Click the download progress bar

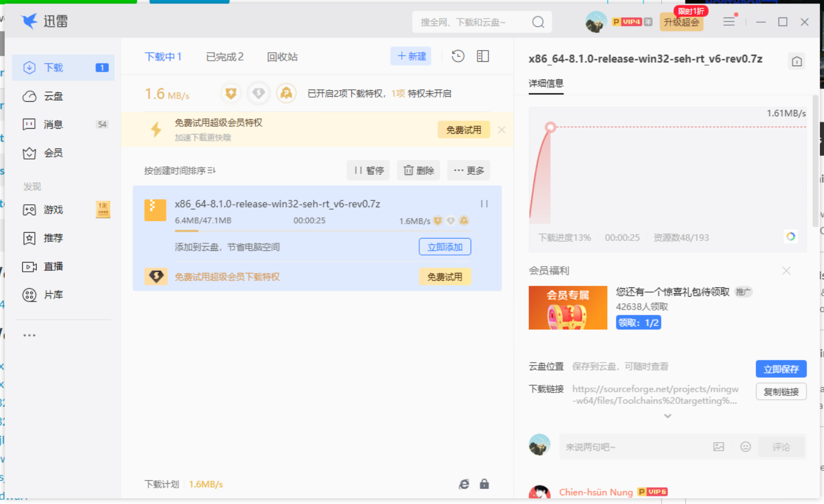(323, 231)
